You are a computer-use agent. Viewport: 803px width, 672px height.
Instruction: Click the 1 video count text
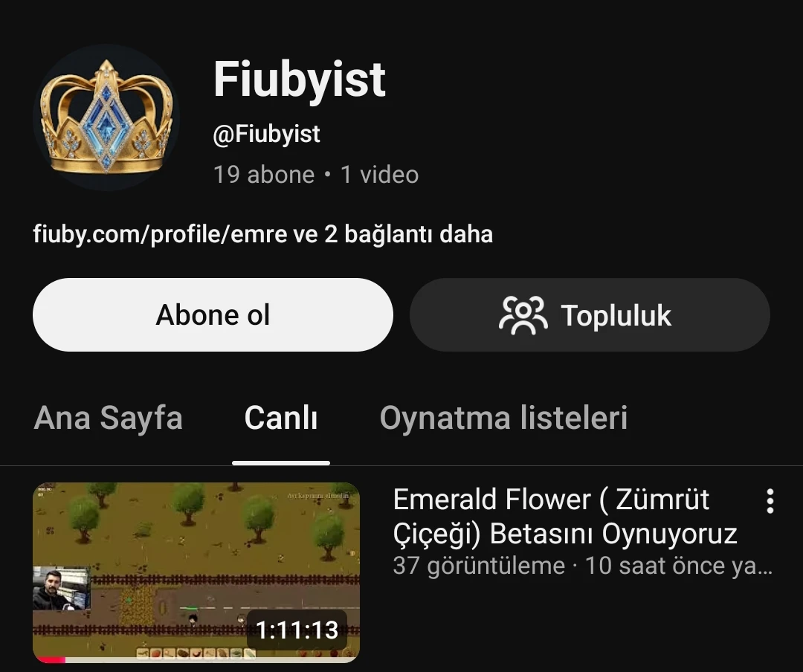pos(379,175)
